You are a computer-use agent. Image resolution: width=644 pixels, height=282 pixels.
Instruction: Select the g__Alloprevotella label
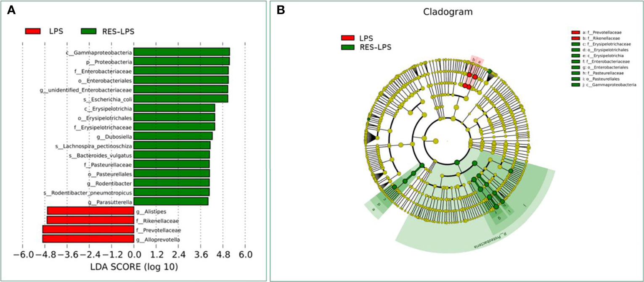tap(158, 239)
